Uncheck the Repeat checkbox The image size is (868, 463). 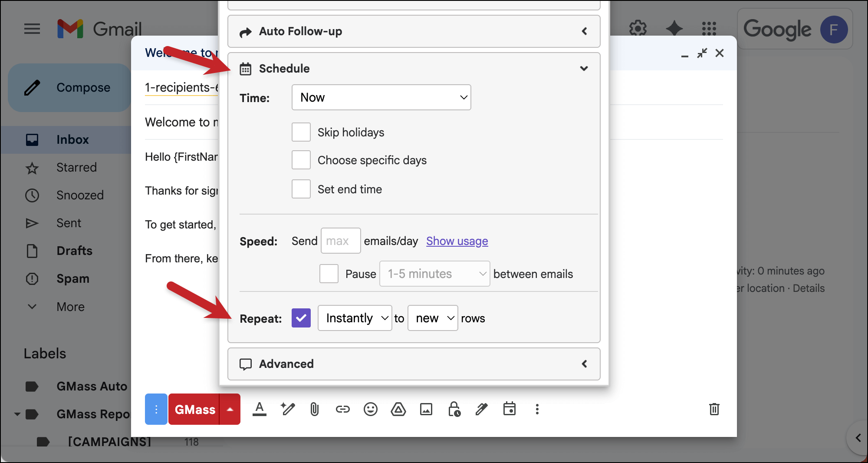[x=301, y=318]
